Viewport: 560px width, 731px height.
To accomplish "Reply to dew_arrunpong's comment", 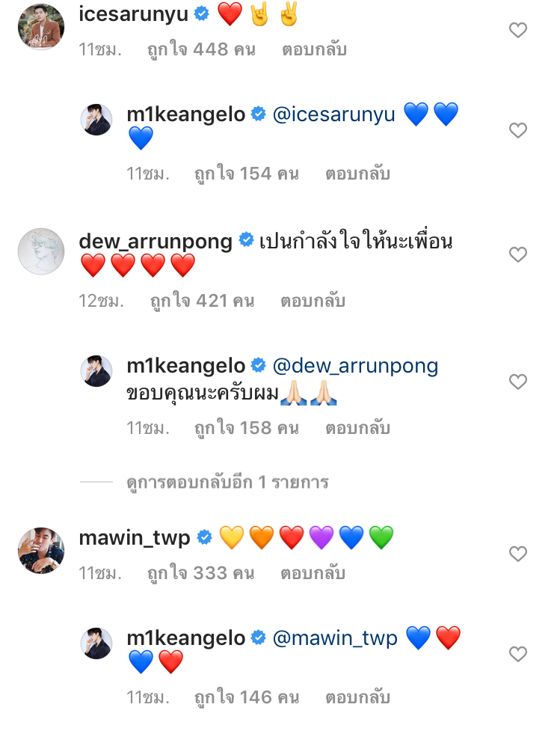I will coord(313,301).
